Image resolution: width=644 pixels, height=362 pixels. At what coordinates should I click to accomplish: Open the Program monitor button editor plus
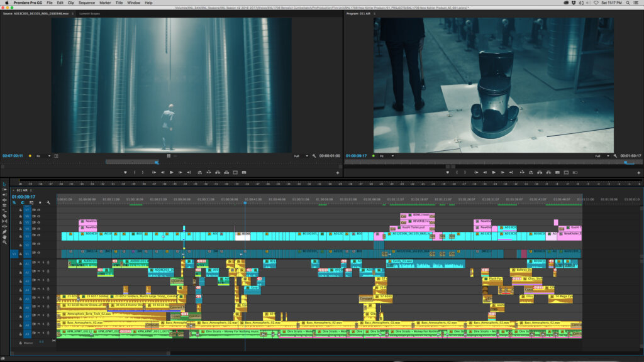point(639,173)
